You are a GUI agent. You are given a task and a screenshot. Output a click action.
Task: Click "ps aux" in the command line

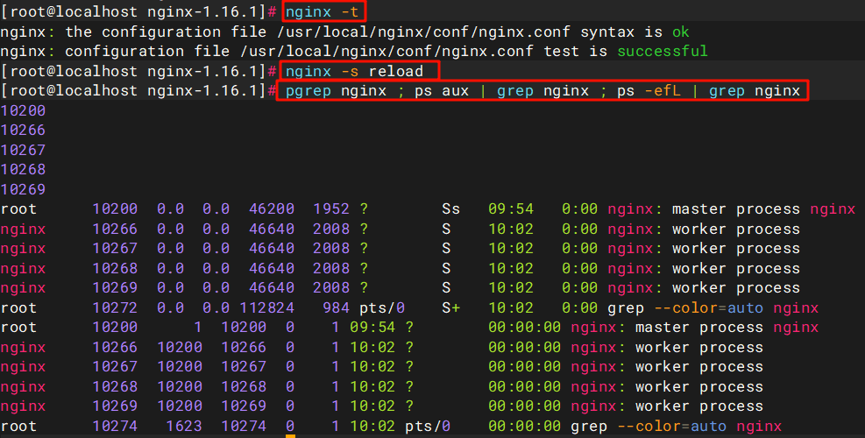tap(441, 90)
